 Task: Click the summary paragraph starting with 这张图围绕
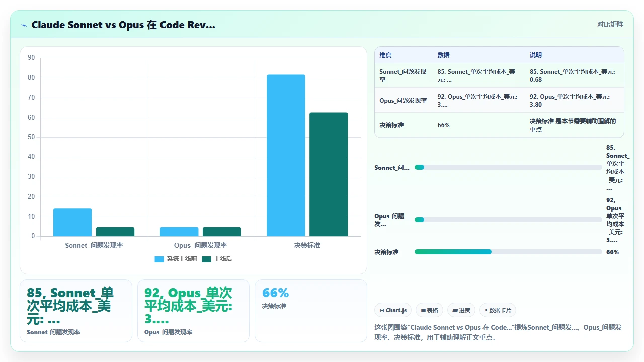click(x=498, y=332)
